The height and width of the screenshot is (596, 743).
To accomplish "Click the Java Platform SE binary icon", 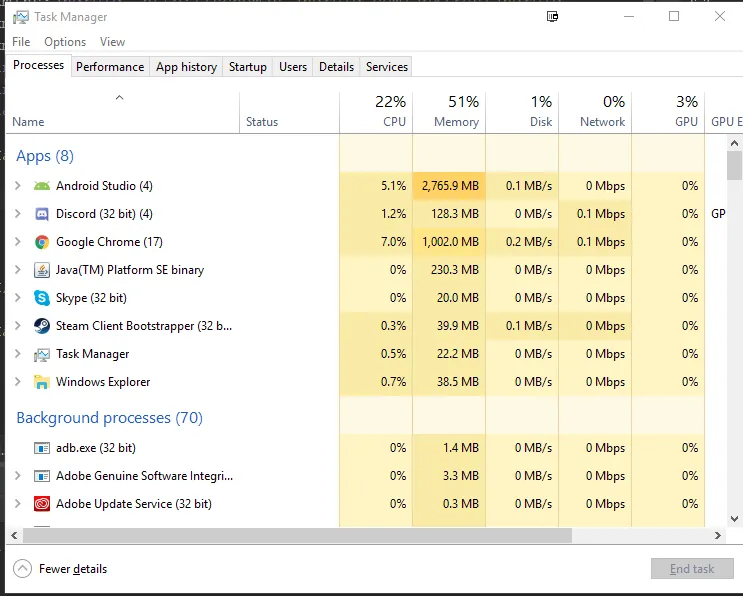I will coord(42,270).
